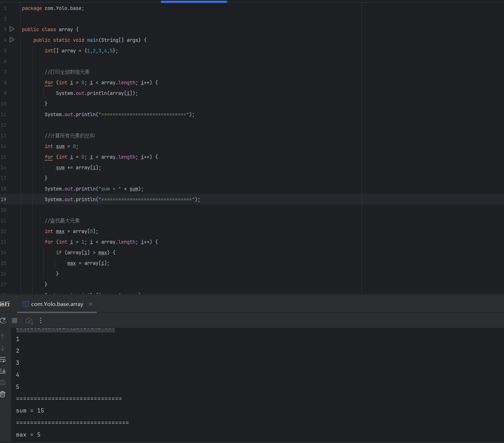
Task: Click the horizontal scrollbar thumb above the editor
Action: [x=194, y=1]
